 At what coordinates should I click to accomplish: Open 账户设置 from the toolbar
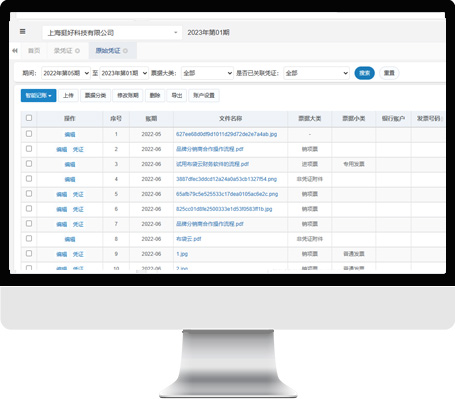click(x=204, y=95)
